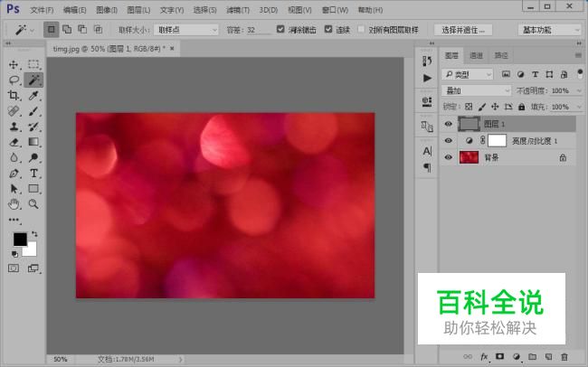Hide the 背景 layer

(448, 157)
